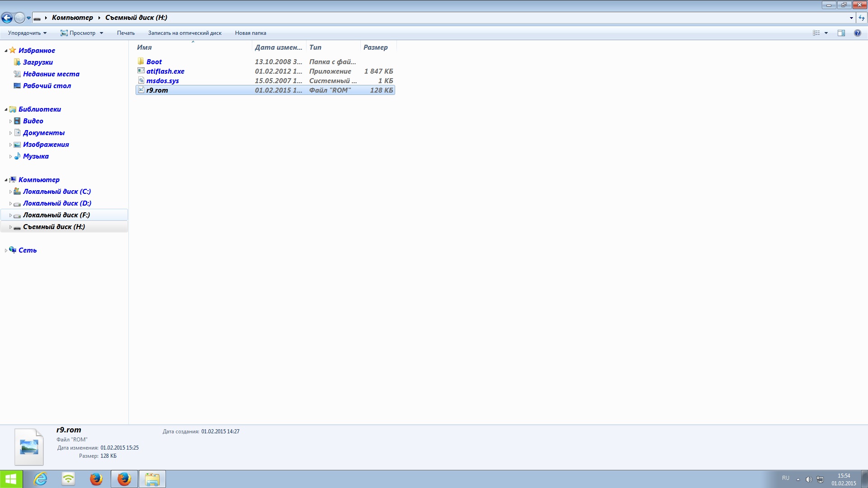Toggle the preview pane icon
The height and width of the screenshot is (488, 868).
point(841,33)
